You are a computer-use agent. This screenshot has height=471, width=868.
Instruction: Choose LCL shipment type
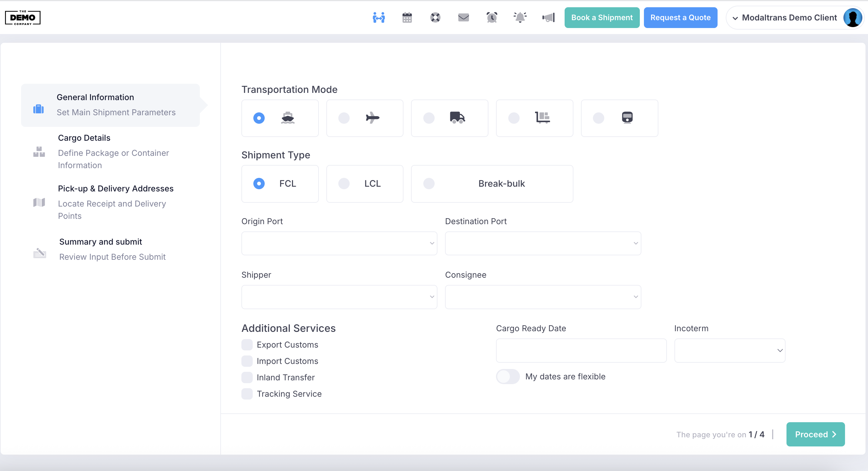(344, 184)
